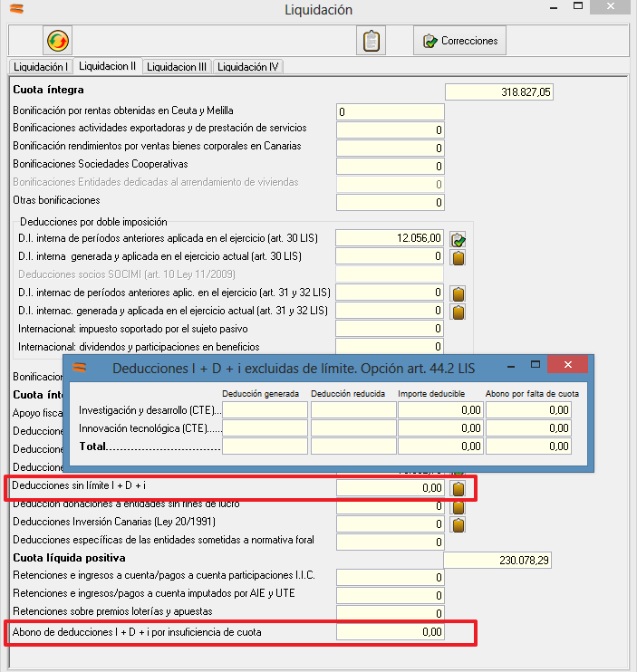Click the D.I. interna generada ejercicio actual field

coord(390,256)
